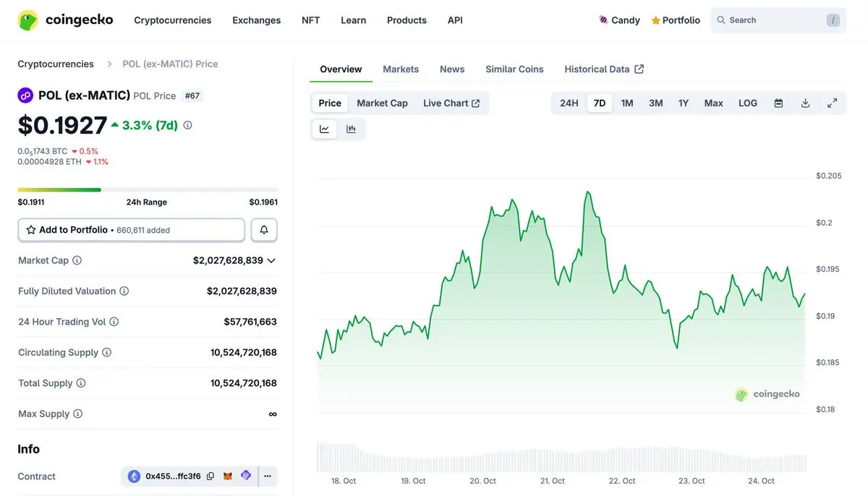Image resolution: width=868 pixels, height=496 pixels.
Task: Click the price alert bell icon
Action: pyautogui.click(x=264, y=230)
